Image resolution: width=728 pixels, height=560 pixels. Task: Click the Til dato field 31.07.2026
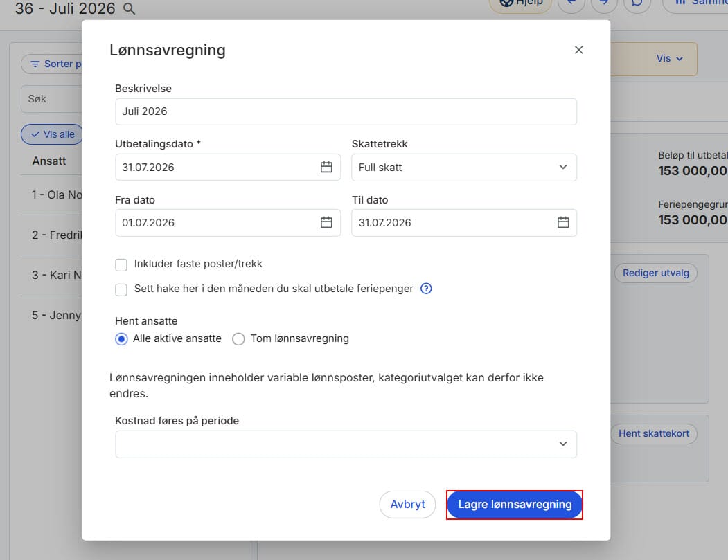[x=464, y=223]
